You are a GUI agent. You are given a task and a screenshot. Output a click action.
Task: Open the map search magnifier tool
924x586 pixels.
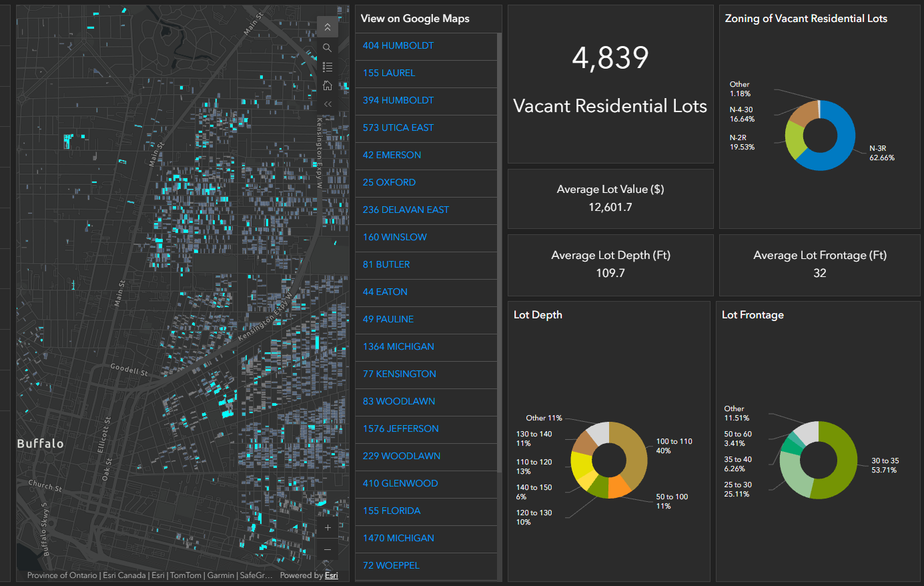(328, 48)
